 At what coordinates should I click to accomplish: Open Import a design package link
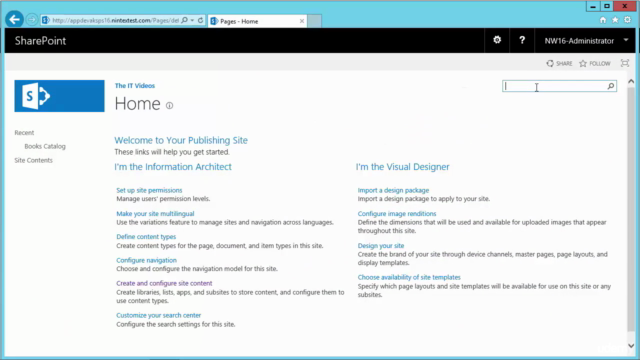point(393,190)
